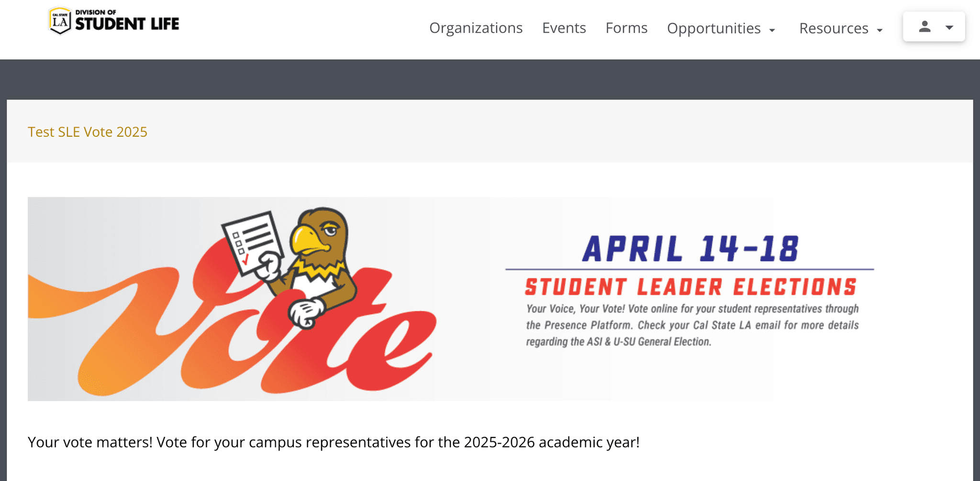Click the user profile silhouette icon
Image resolution: width=980 pixels, height=481 pixels.
(924, 27)
